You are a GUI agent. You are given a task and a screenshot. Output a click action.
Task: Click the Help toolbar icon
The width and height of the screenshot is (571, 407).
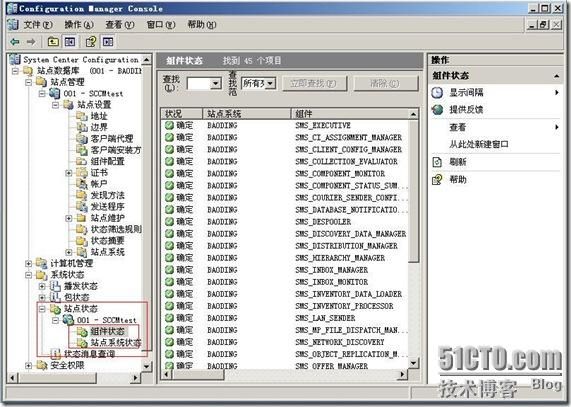point(91,42)
